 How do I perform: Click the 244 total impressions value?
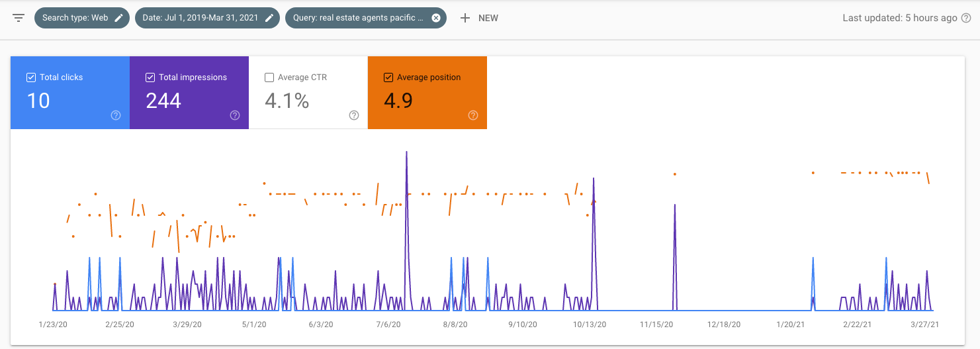click(x=163, y=101)
